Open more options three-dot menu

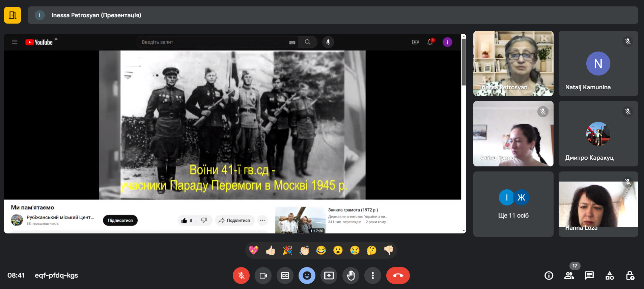click(373, 276)
